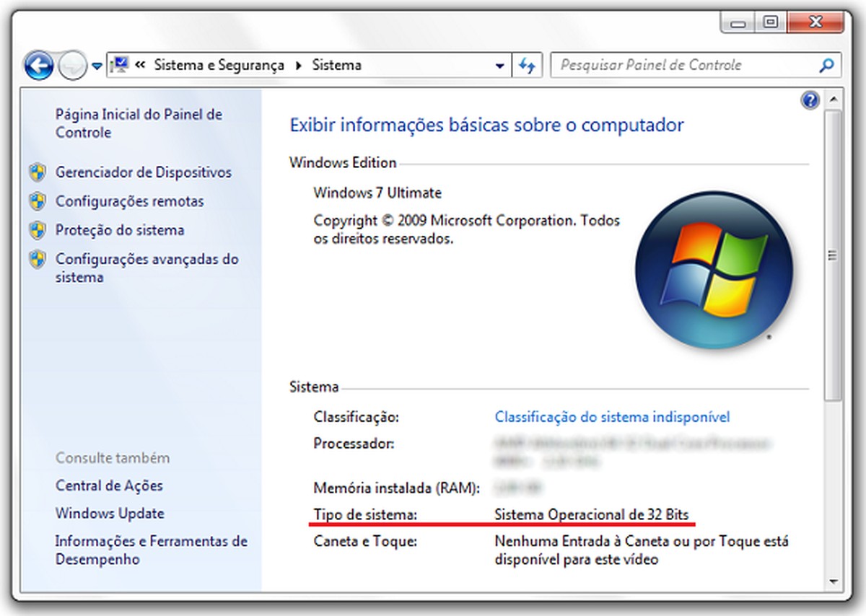Click the scrollbar down arrow
This screenshot has width=866, height=616.
point(833,581)
